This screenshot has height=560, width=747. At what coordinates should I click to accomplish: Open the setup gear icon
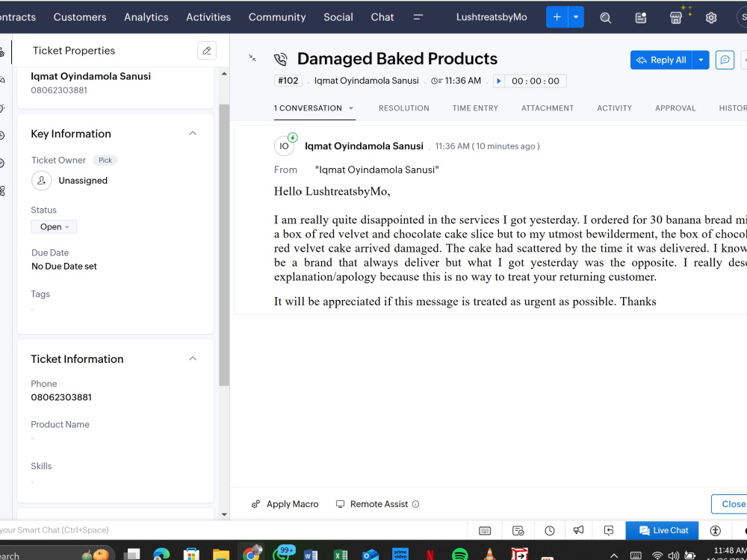click(711, 18)
